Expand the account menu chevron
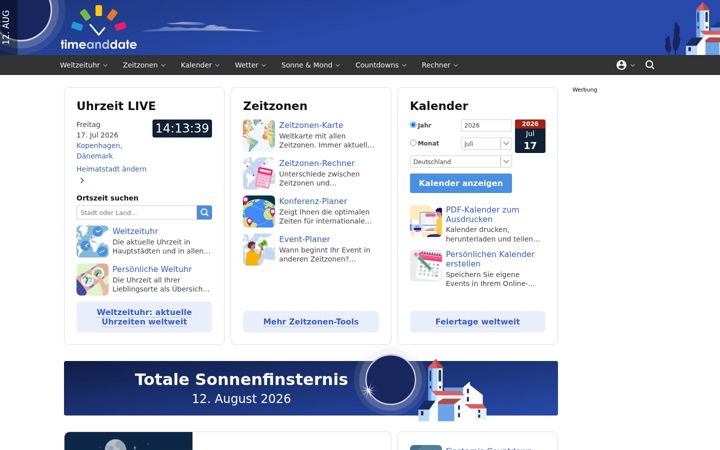The height and width of the screenshot is (450, 720). (x=633, y=65)
